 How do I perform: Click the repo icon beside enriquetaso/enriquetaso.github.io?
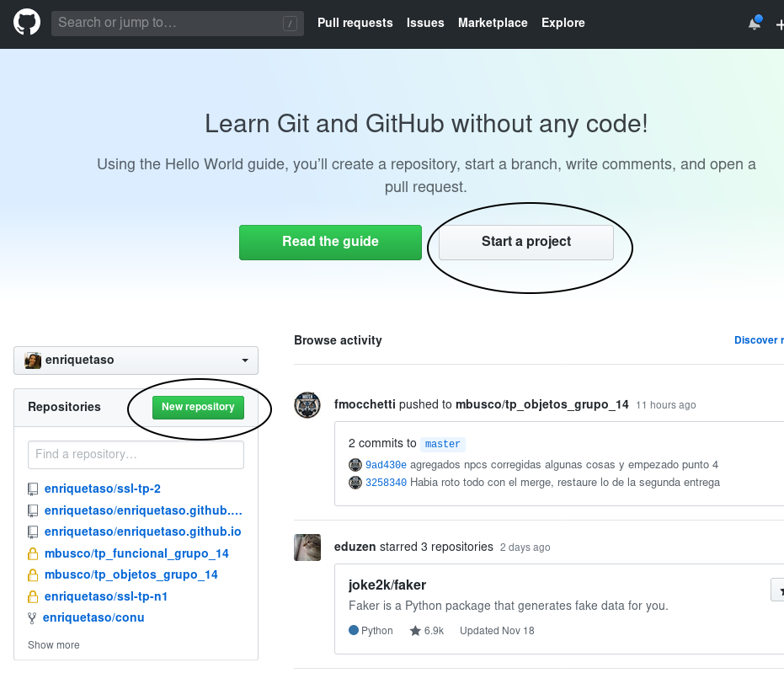point(33,532)
